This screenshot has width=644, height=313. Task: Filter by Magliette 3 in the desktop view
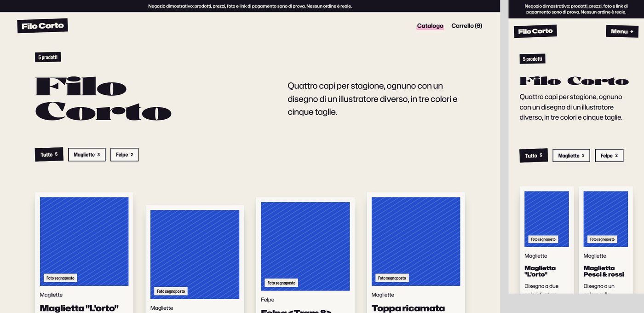click(x=86, y=155)
